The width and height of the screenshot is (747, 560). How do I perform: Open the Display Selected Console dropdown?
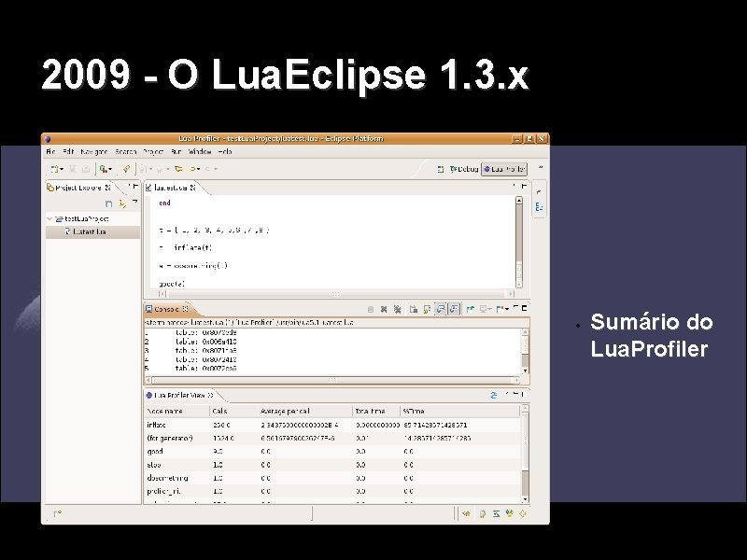pos(490,310)
